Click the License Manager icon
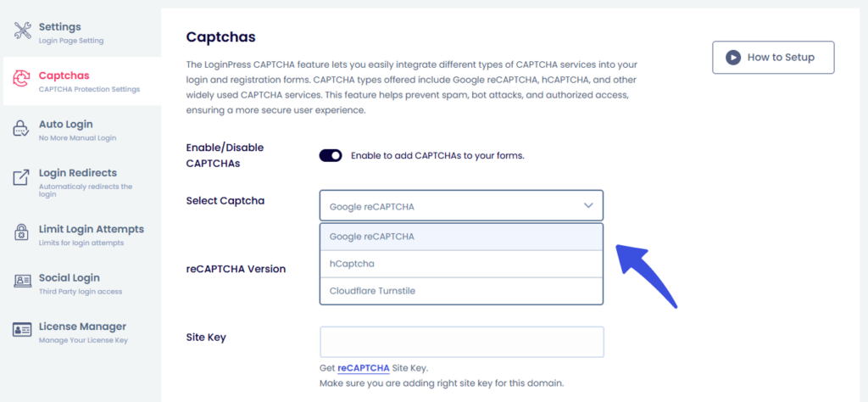The image size is (868, 402). point(23,331)
